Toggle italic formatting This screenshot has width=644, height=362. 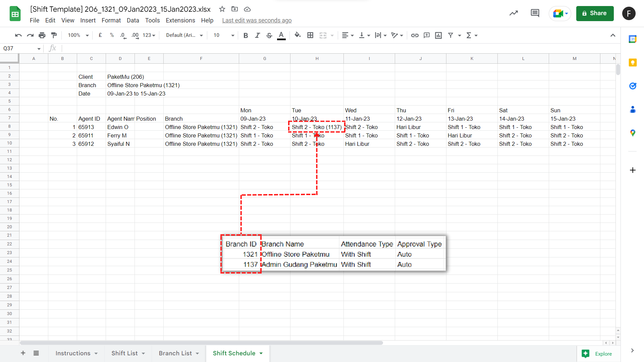tap(257, 35)
